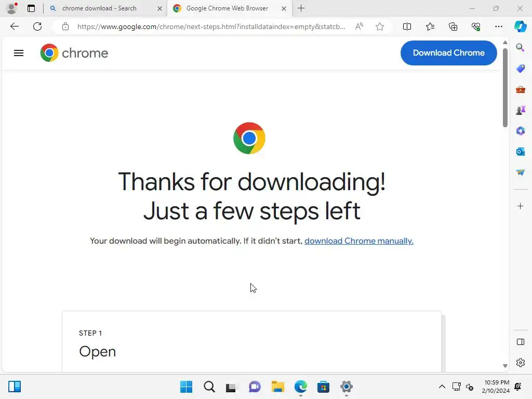This screenshot has width=532, height=399.
Task: Open Collections panel
Action: point(453,26)
